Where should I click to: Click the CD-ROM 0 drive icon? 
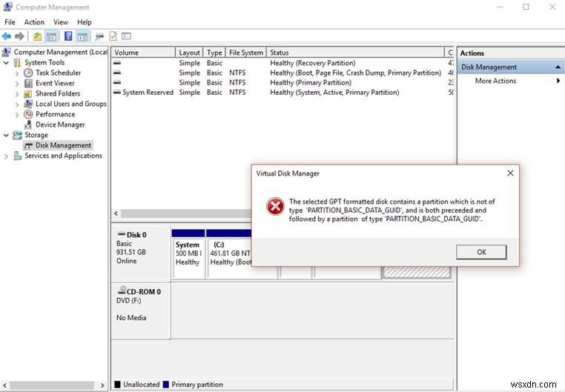pos(122,290)
